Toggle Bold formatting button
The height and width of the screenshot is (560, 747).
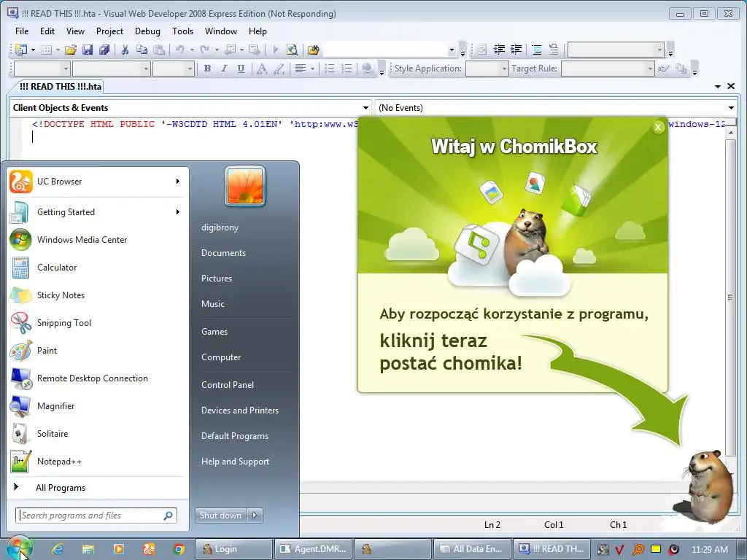[207, 69]
